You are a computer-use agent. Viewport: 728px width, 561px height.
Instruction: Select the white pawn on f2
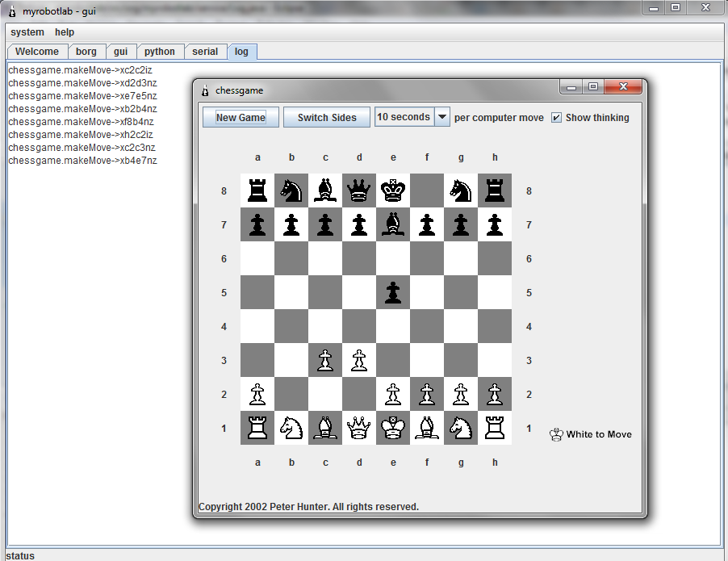click(x=427, y=394)
